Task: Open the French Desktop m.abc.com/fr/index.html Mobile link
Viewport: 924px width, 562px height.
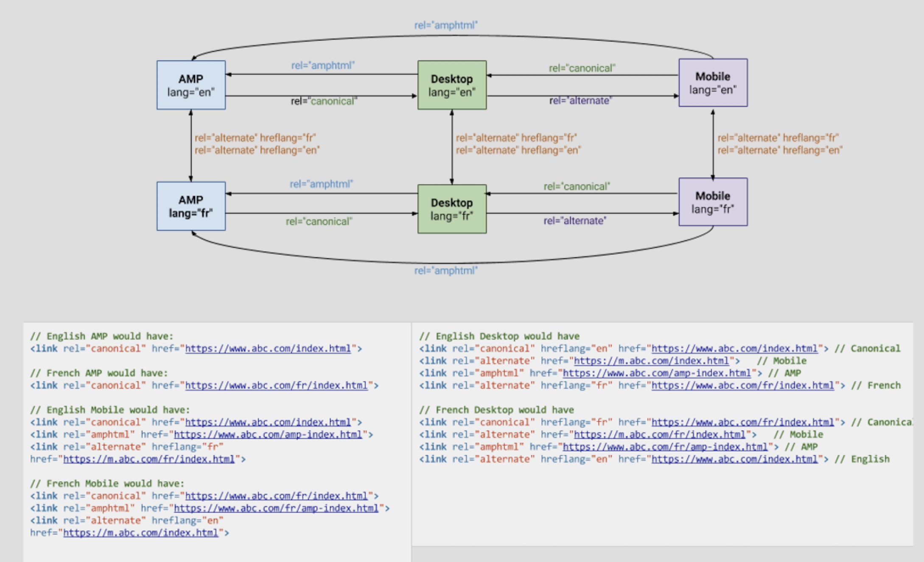Action: 660,435
